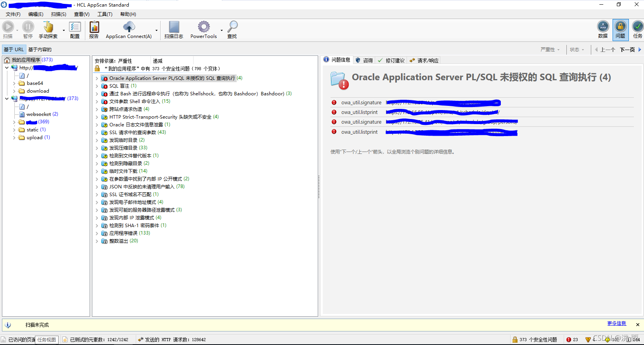
Task: Switch to the 数据 data view
Action: [603, 26]
